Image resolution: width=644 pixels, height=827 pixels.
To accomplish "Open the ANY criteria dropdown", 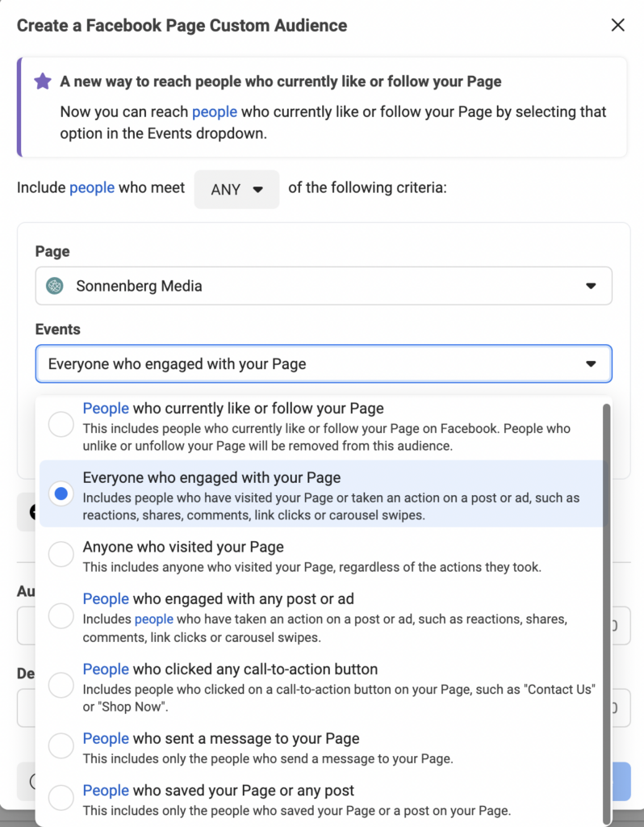I will pos(236,189).
